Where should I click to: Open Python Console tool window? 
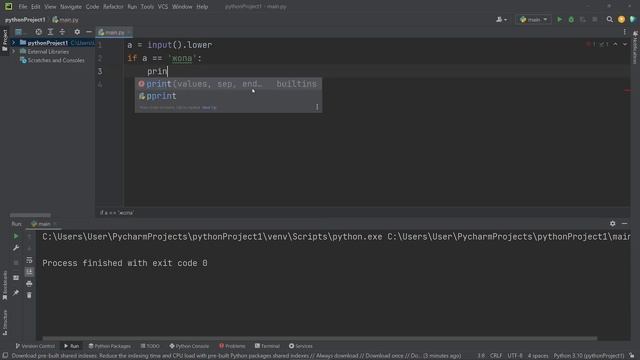coord(189,346)
